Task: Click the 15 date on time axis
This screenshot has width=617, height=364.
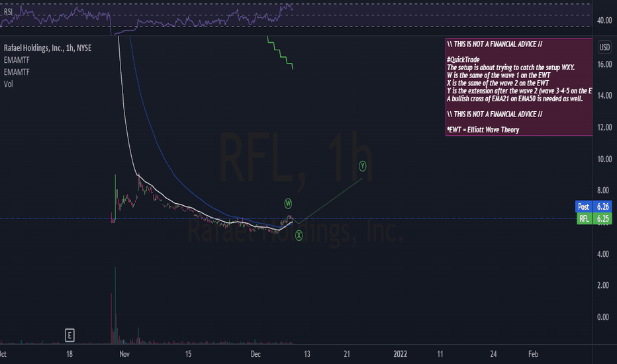Action: [x=188, y=354]
